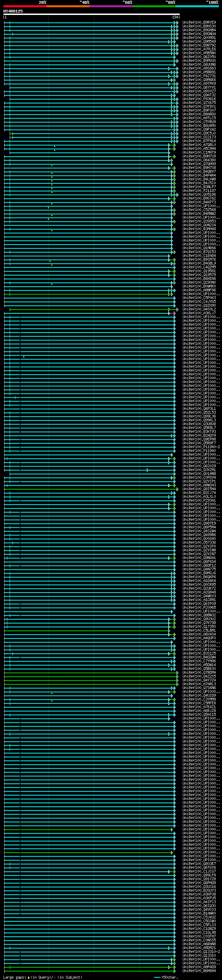Select the UniRef100_Q99KL3 label
The height and width of the screenshot is (980, 222).
tap(199, 420)
